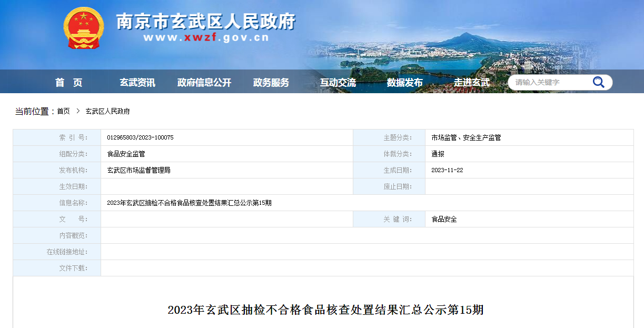This screenshot has width=644, height=328.
Task: Go to the 玄武资讯 navigation tab
Action: pos(137,83)
